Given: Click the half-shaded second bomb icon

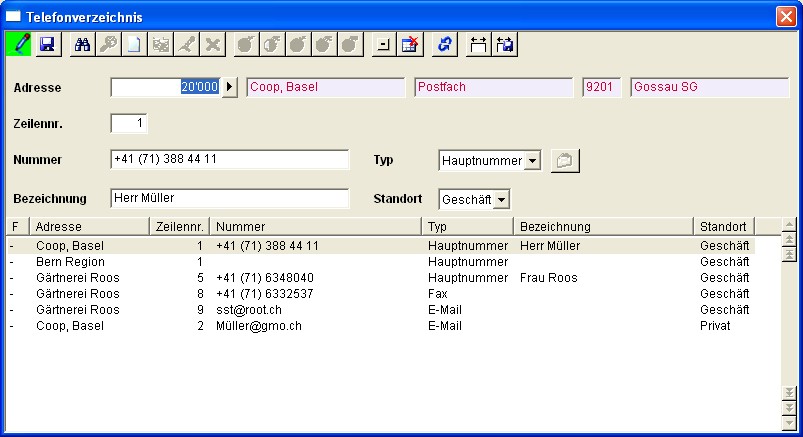Looking at the screenshot, I should [x=272, y=44].
